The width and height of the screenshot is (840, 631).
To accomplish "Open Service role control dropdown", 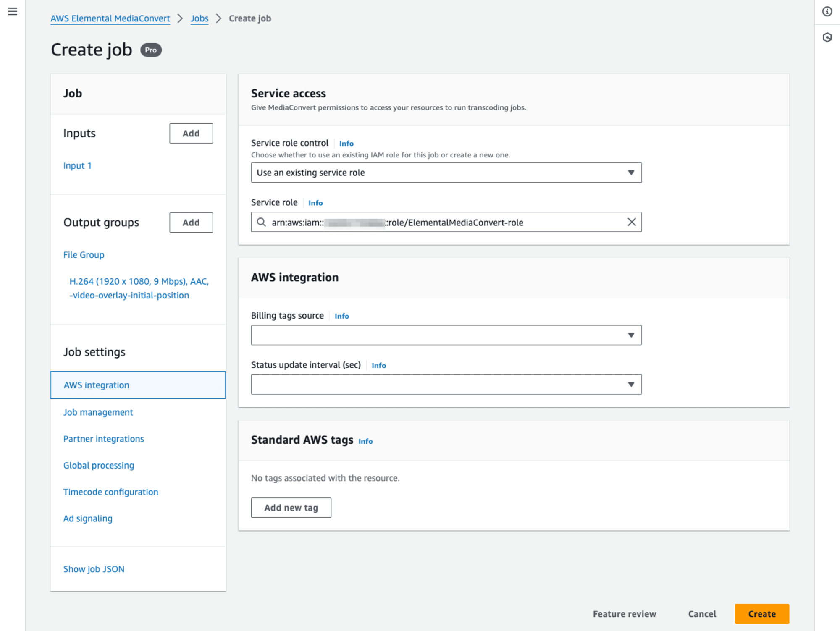I will (x=446, y=173).
